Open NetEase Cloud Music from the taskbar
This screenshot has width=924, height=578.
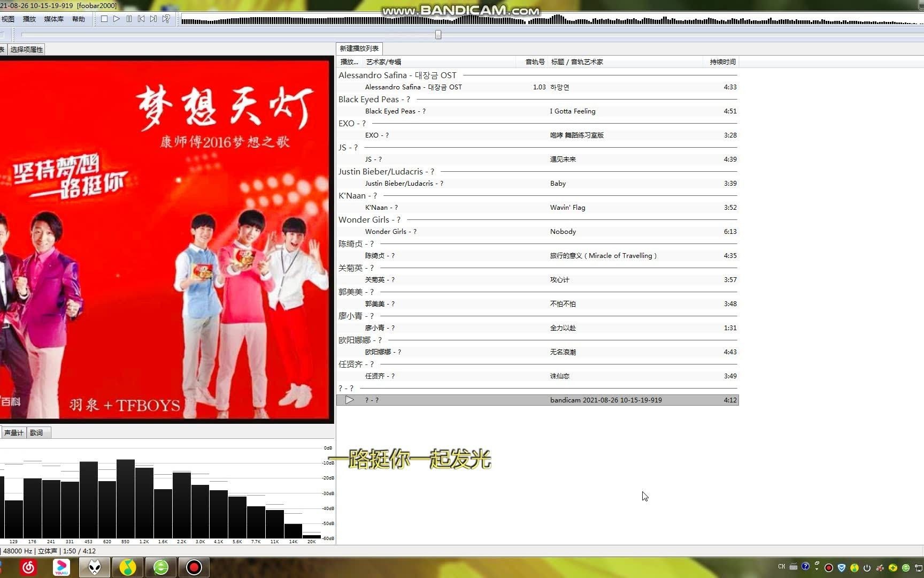[28, 567]
